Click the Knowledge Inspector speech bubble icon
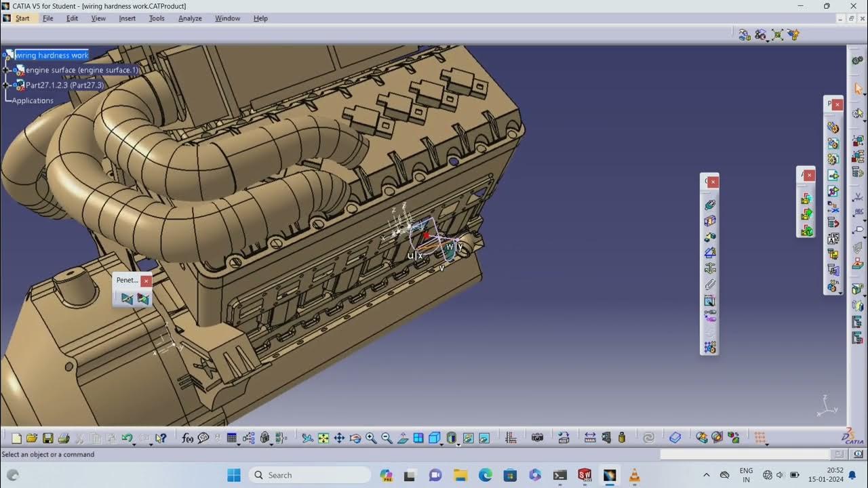The height and width of the screenshot is (488, 868). tap(203, 439)
